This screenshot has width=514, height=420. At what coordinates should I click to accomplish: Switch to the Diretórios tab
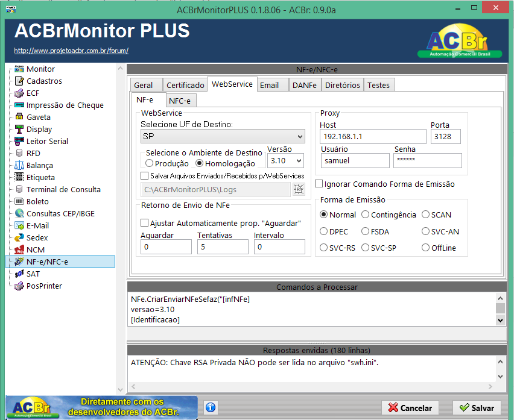click(343, 85)
